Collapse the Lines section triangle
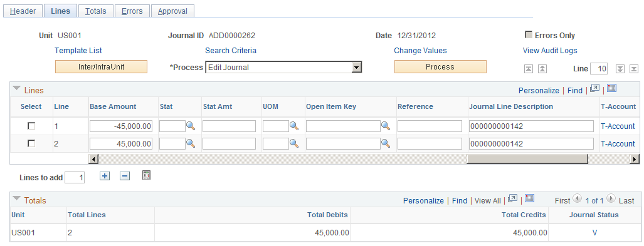644x246 pixels. tap(17, 88)
